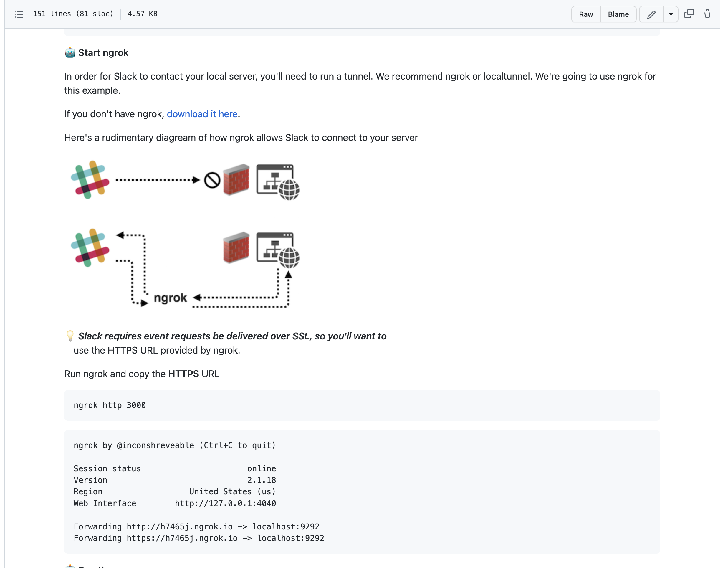The height and width of the screenshot is (568, 728).
Task: Open the Blame view
Action: pos(618,14)
